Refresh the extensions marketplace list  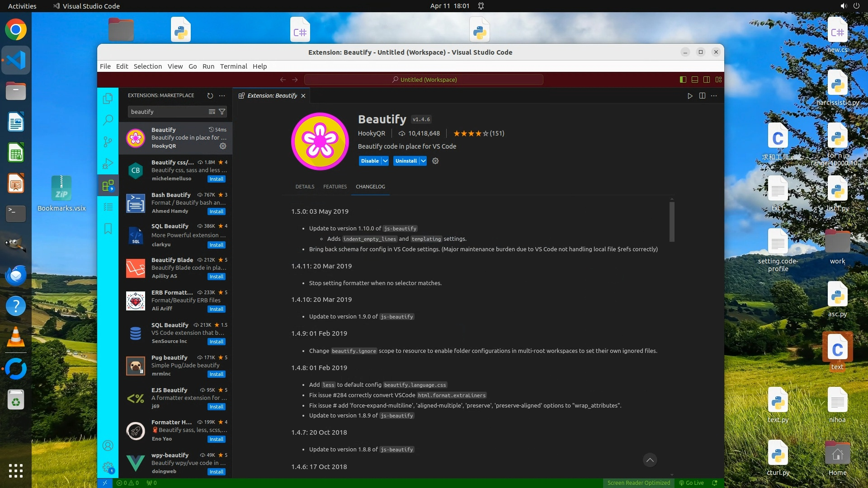[x=210, y=95]
